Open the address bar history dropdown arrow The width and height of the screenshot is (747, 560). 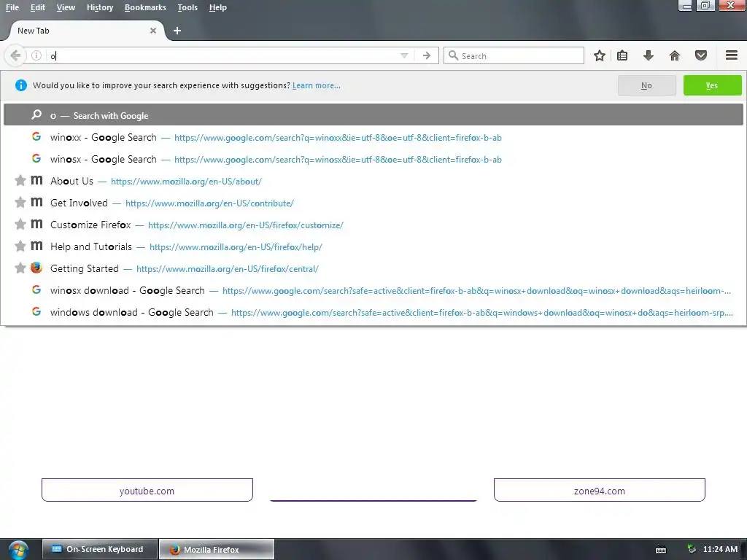[404, 55]
